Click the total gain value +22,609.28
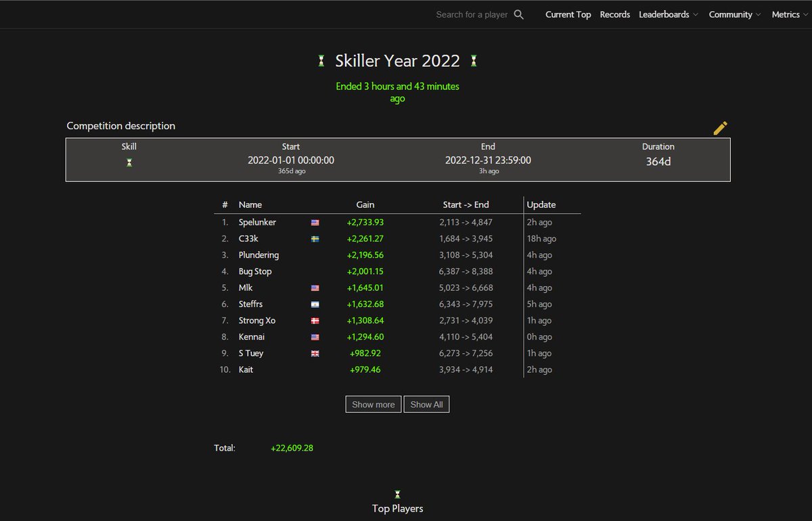812x521 pixels. coord(292,448)
